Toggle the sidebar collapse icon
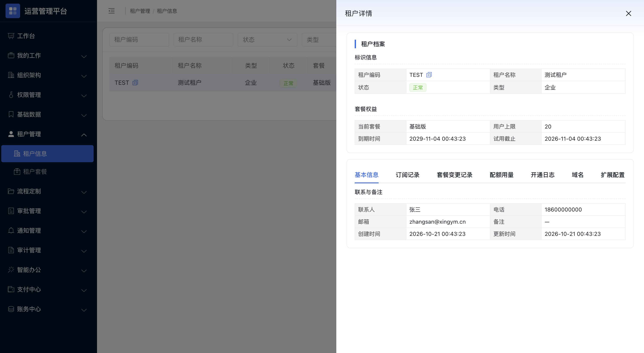Image resolution: width=644 pixels, height=353 pixels. tap(112, 11)
